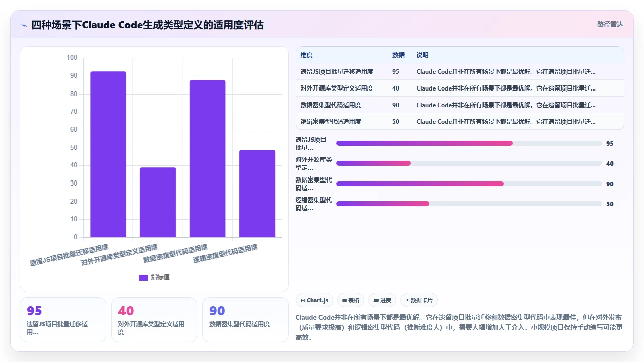Select the 数据卡片 chip
The height and width of the screenshot is (362, 644).
coord(419,300)
